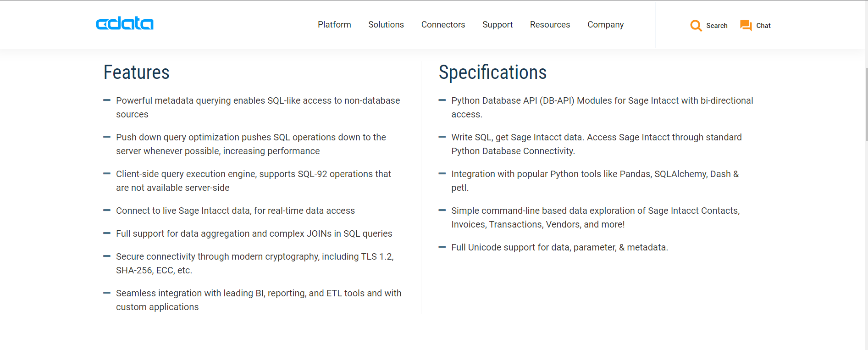Click the Features heading

(x=136, y=72)
